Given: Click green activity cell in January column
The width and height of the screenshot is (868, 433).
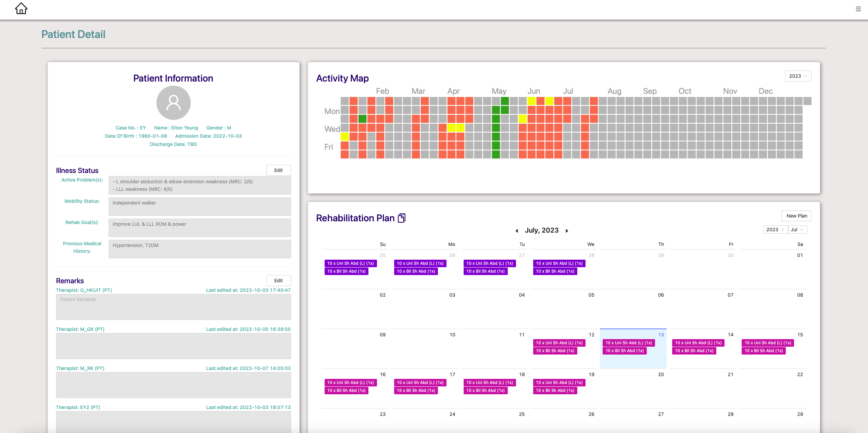Looking at the screenshot, I should click(x=362, y=119).
